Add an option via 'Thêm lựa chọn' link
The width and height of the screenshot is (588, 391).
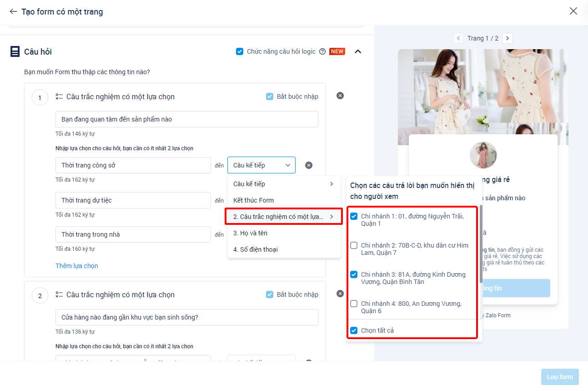point(76,265)
